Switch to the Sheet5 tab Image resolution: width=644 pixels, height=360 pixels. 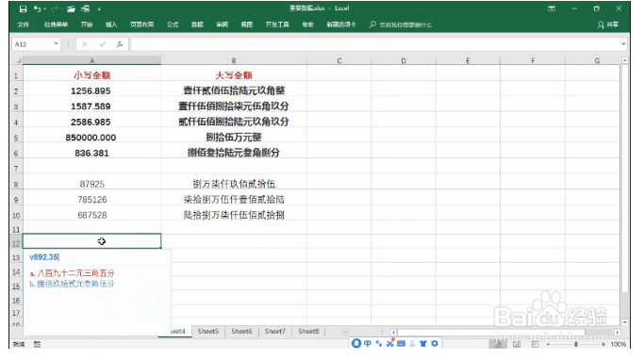207,332
